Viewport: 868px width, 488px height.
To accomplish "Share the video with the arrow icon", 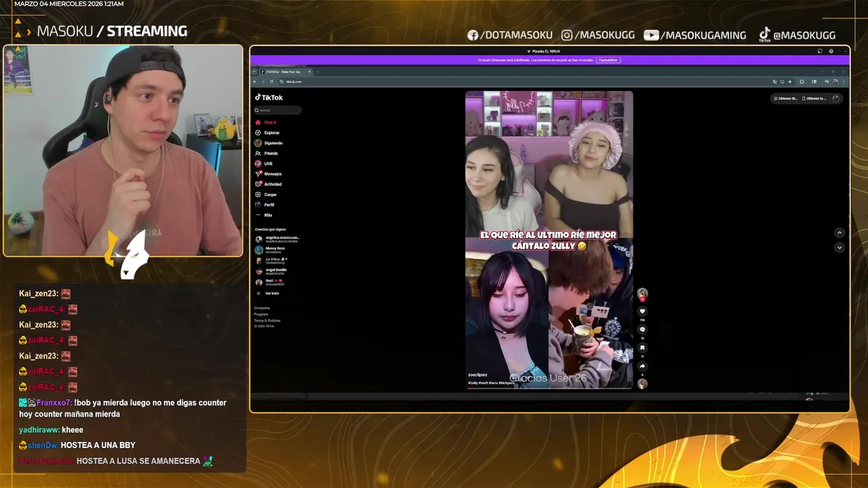I will (642, 366).
